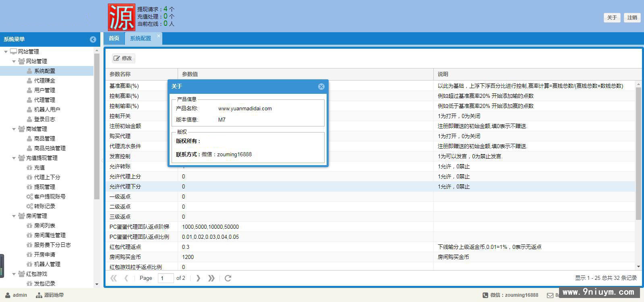644x302 pixels.
Task: Open 服务费下分日志 in the sidebar
Action: coord(52,245)
